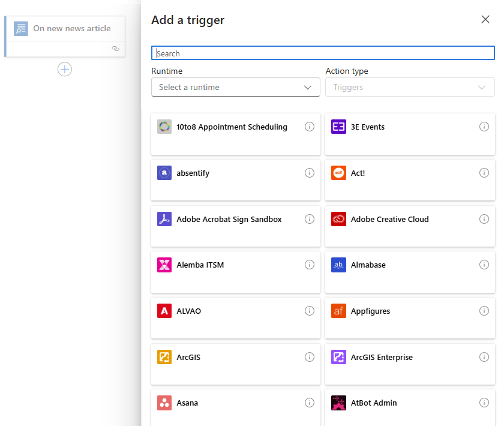The height and width of the screenshot is (426, 504).
Task: Choose the ALVAO connector card
Action: point(235,318)
